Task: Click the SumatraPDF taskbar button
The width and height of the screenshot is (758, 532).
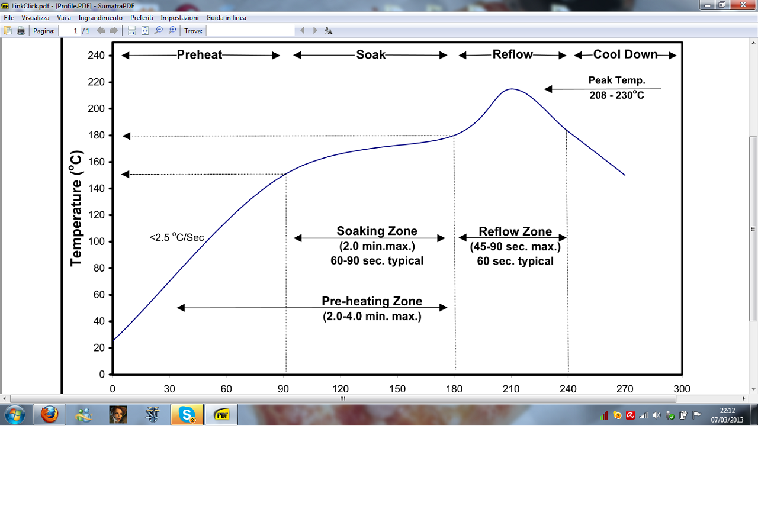Action: point(221,415)
